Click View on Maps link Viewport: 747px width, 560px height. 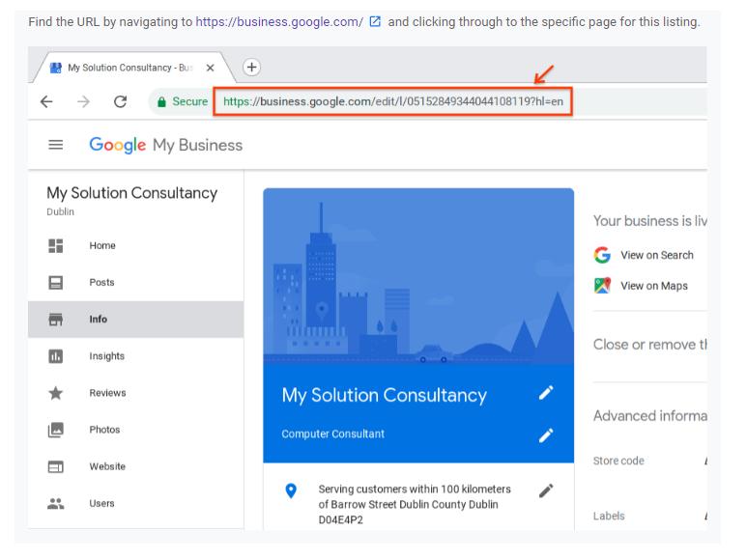[654, 286]
